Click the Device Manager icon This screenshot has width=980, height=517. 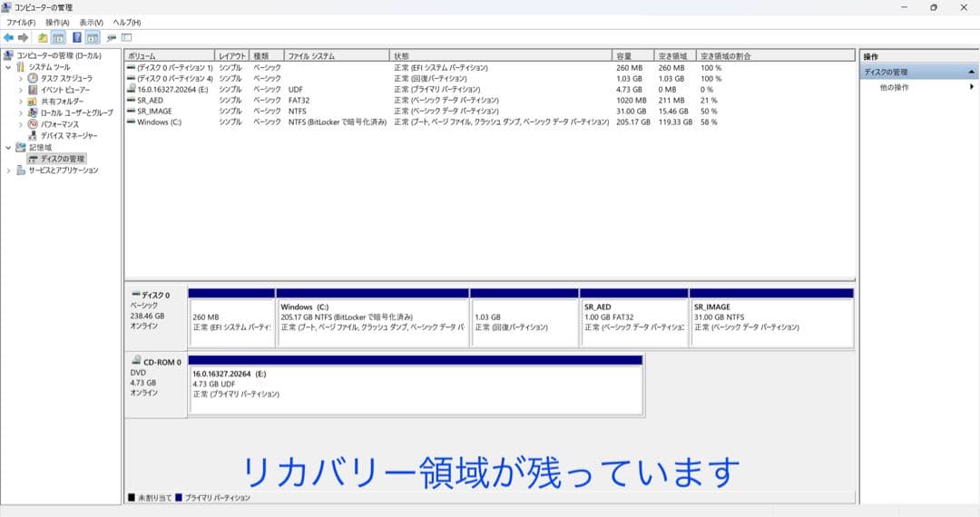(x=34, y=135)
